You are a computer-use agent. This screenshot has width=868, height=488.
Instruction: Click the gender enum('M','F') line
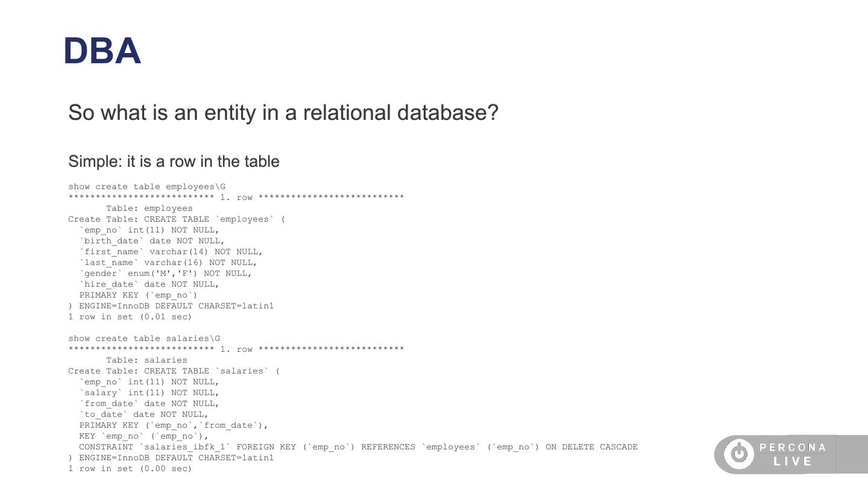pyautogui.click(x=165, y=274)
